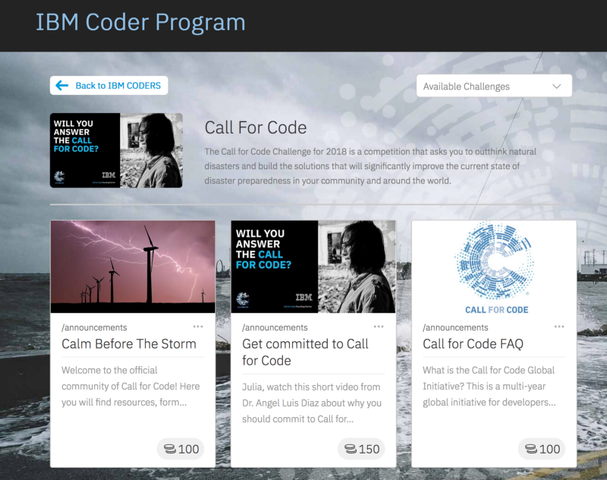Open the Call For Code banner thumbnail
The image size is (607, 480).
116,151
